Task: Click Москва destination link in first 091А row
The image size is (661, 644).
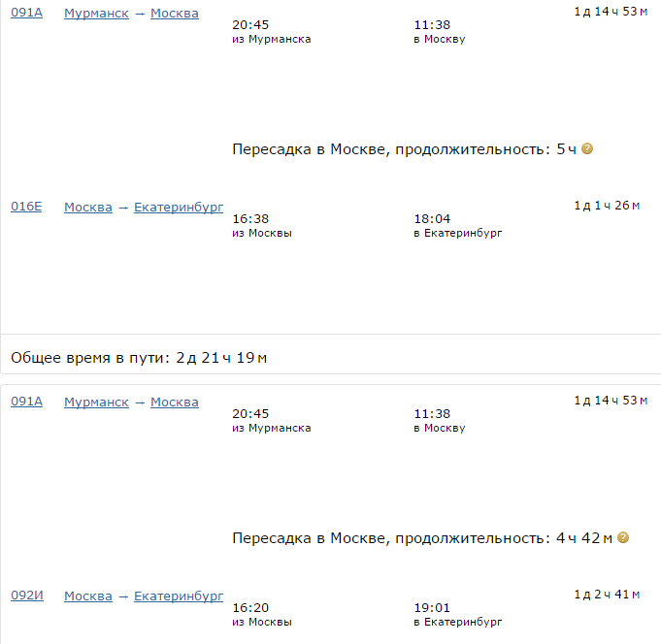Action: (x=175, y=14)
